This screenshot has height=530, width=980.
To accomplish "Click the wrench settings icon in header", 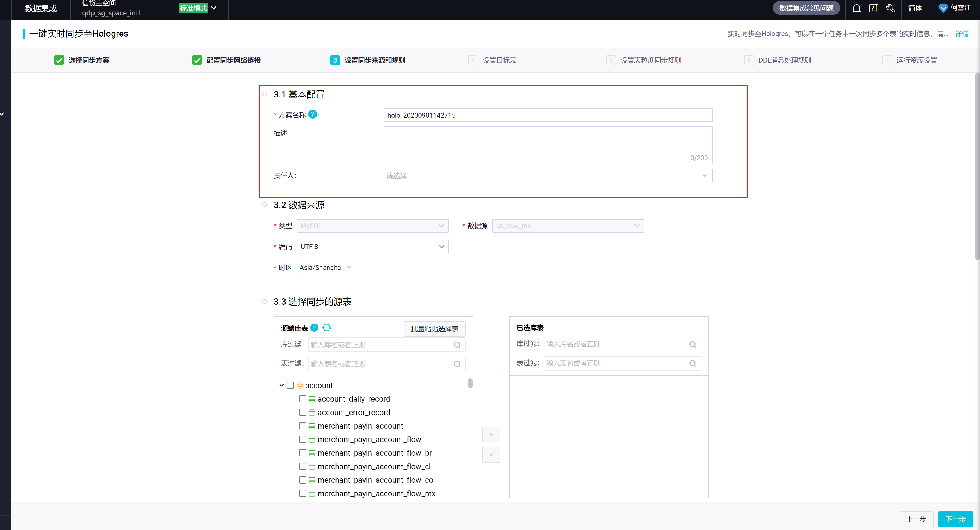I will (890, 8).
